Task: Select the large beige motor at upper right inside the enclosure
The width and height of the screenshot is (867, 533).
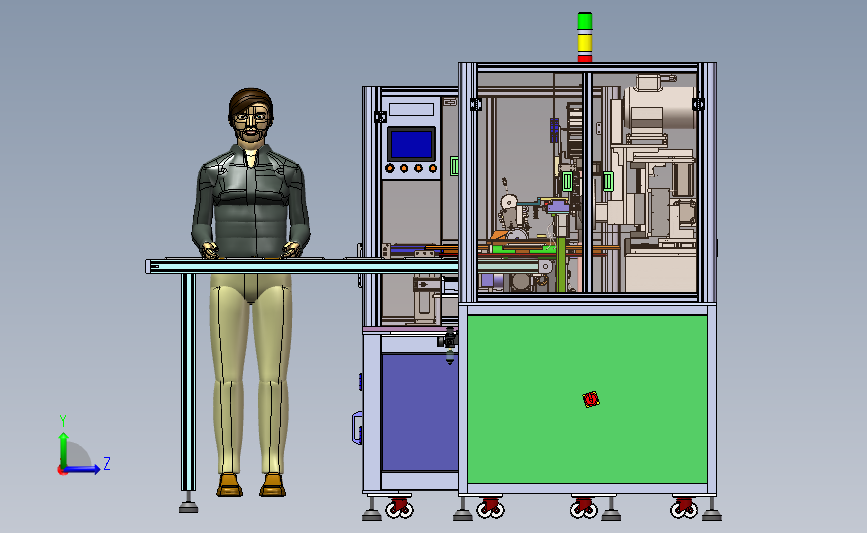Action: tap(658, 108)
